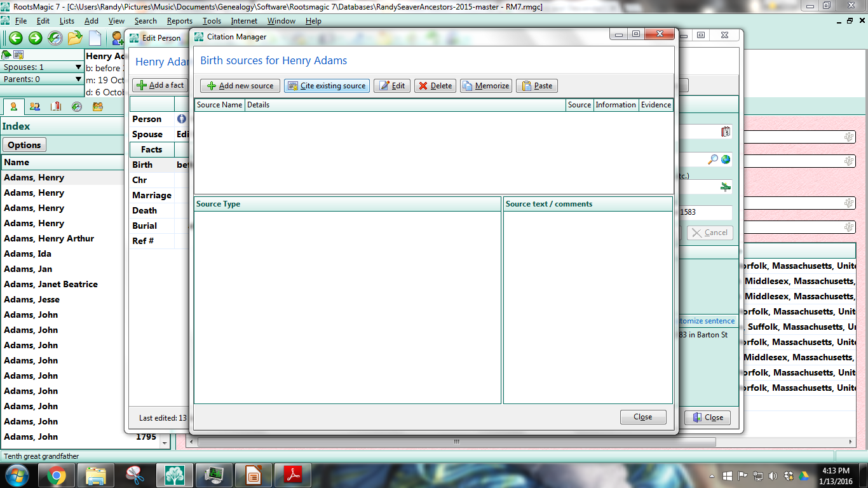
Task: Open the Internet menu
Action: click(244, 21)
